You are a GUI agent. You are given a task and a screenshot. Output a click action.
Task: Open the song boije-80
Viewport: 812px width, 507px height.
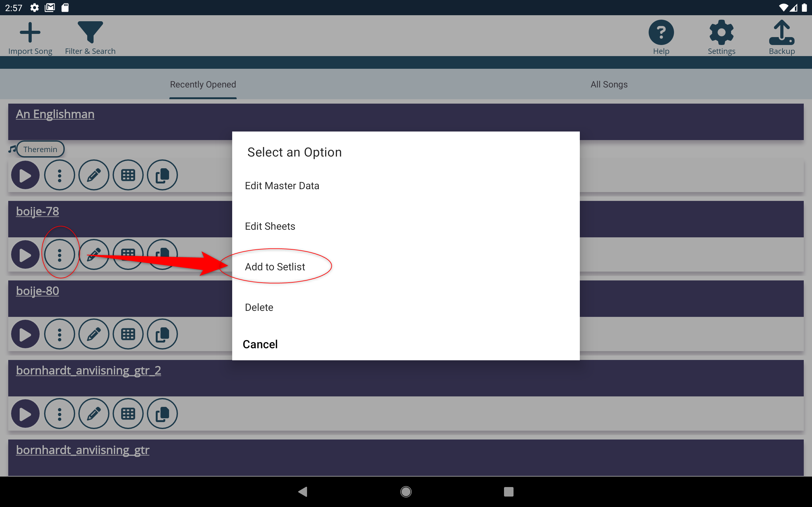(x=37, y=290)
